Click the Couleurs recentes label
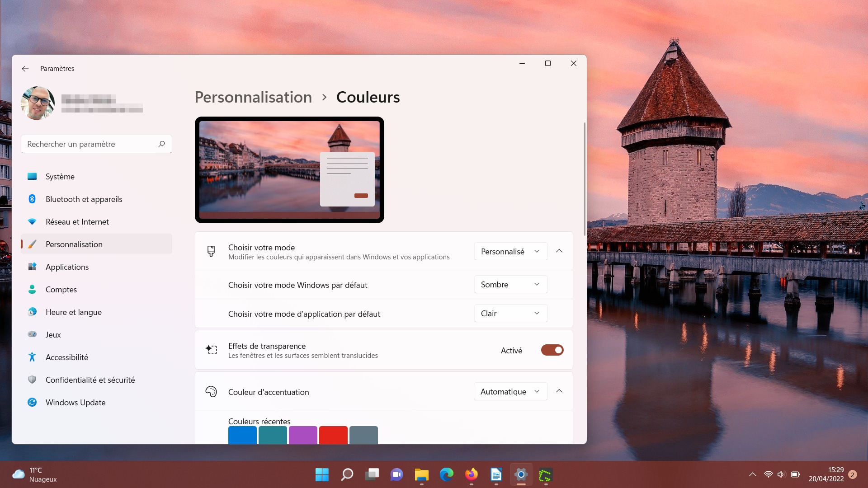 (x=259, y=421)
